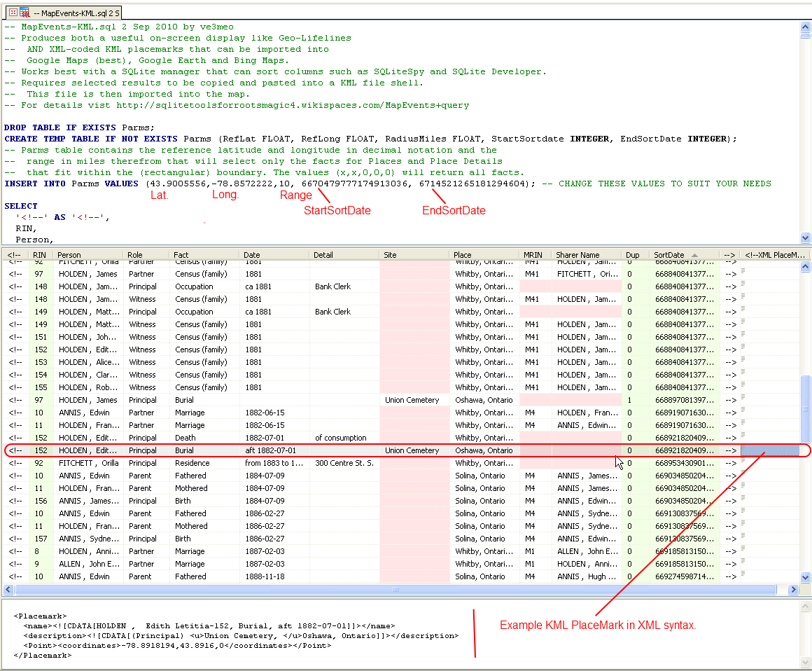The width and height of the screenshot is (812, 671).
Task: Toggle SortDate column sort order arrow
Action: point(694,255)
